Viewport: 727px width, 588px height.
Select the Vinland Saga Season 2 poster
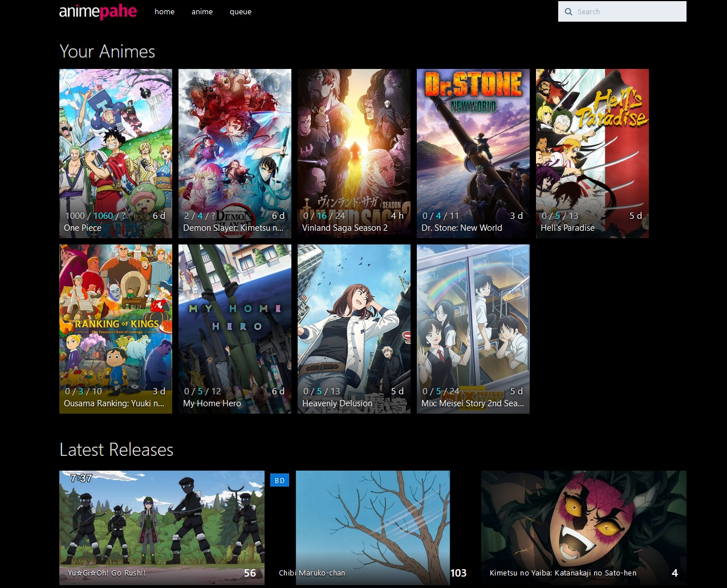click(354, 142)
